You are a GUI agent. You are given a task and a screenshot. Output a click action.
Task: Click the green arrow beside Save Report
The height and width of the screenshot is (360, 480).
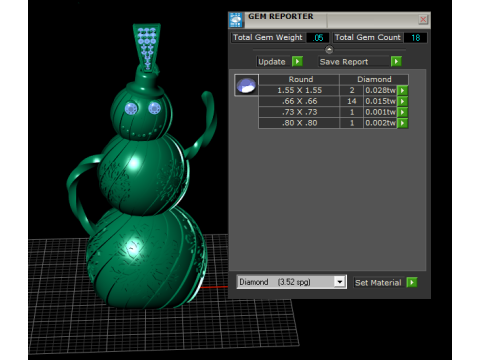coord(396,61)
